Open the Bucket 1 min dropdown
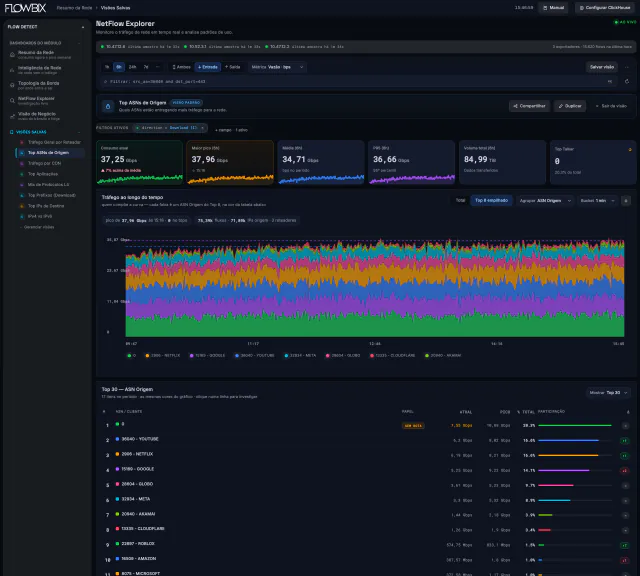Viewport: 640px width, 576px height. 598,201
